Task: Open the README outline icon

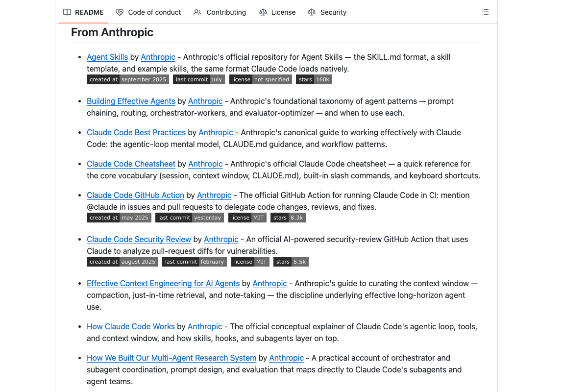Action: 485,12
